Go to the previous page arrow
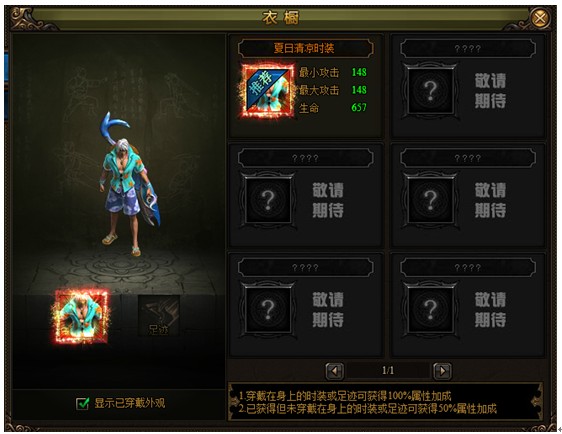 (x=335, y=371)
